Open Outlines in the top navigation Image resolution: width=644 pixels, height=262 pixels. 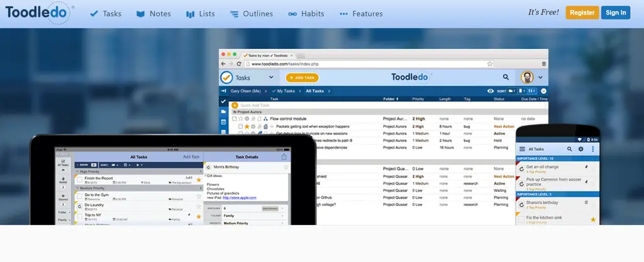click(x=252, y=14)
